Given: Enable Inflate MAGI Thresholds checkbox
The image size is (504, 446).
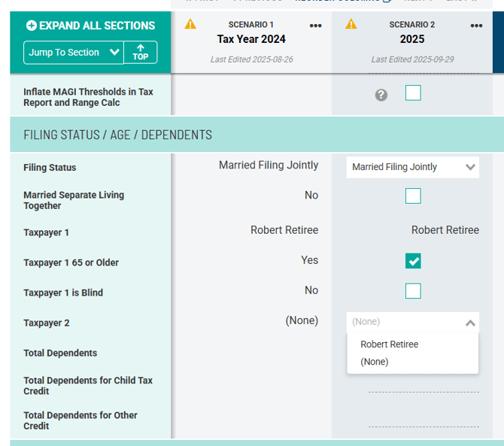Looking at the screenshot, I should point(413,93).
